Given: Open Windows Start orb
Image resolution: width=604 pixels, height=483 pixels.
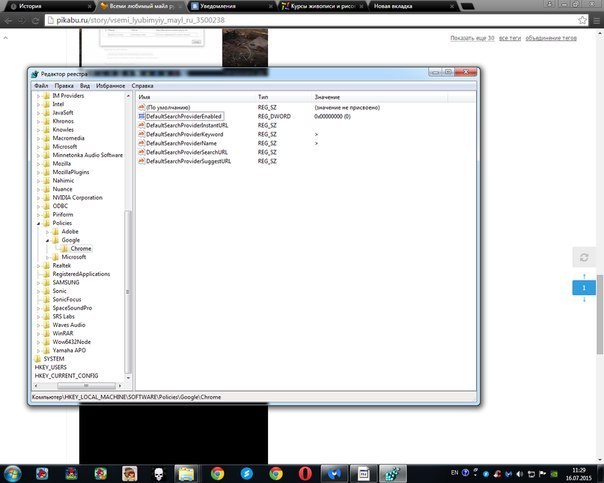Looking at the screenshot, I should pyautogui.click(x=13, y=474).
